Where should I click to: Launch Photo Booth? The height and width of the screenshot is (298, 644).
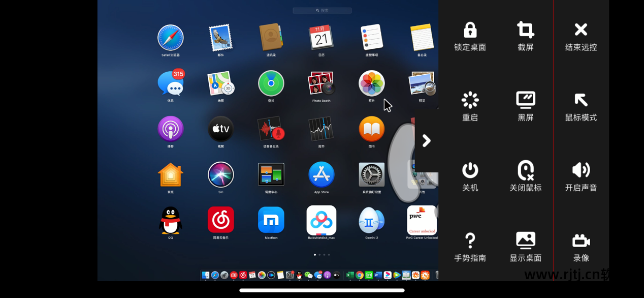321,83
